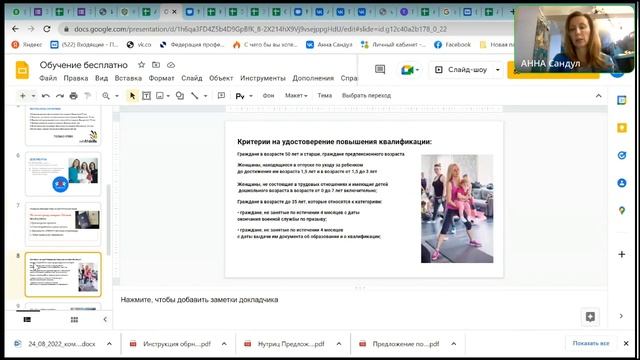
Task: Select the line tool
Action: (x=195, y=96)
